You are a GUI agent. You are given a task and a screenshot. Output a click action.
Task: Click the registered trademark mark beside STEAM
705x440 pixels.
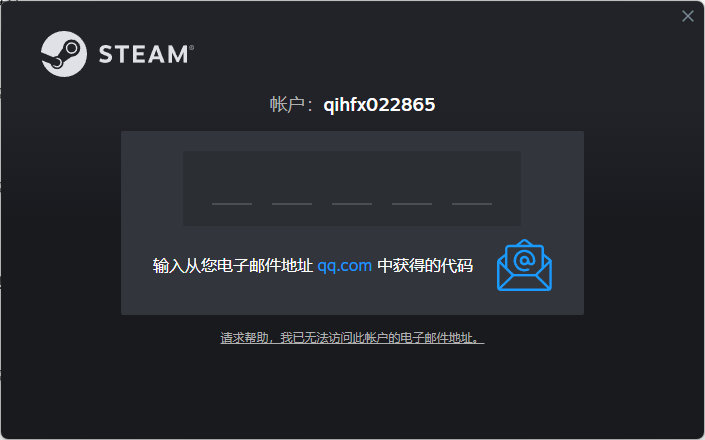(192, 47)
